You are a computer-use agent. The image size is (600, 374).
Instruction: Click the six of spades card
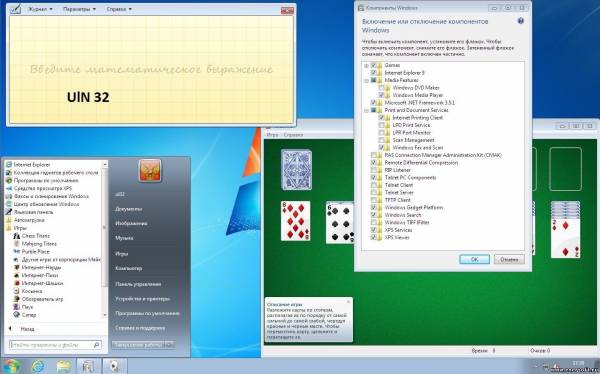click(x=340, y=223)
